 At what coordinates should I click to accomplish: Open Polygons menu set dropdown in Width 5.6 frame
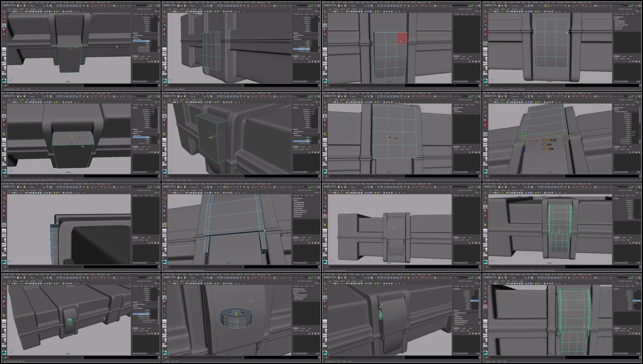[9, 5]
